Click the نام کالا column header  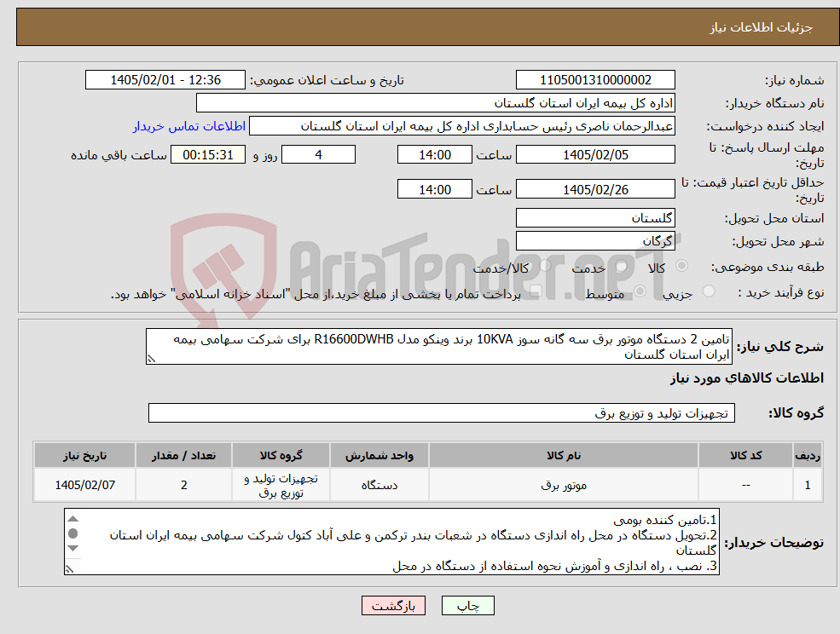[564, 455]
